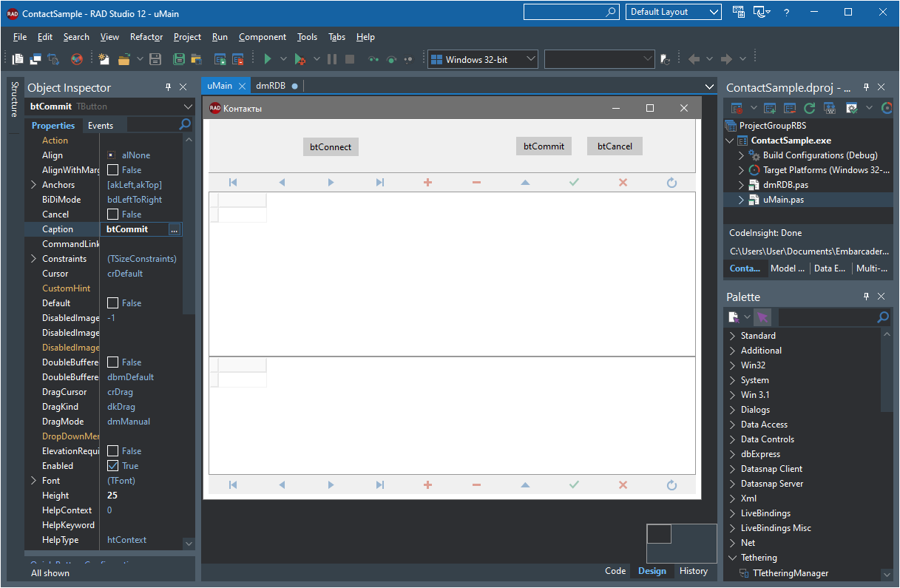The height and width of the screenshot is (588, 900).
Task: Toggle the AlignWithMargins checkbox
Action: [x=112, y=170]
